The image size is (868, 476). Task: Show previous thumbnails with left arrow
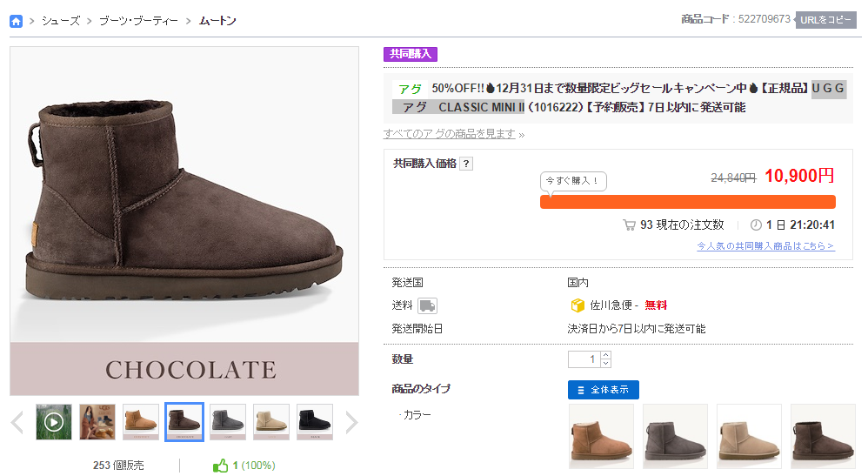[17, 423]
